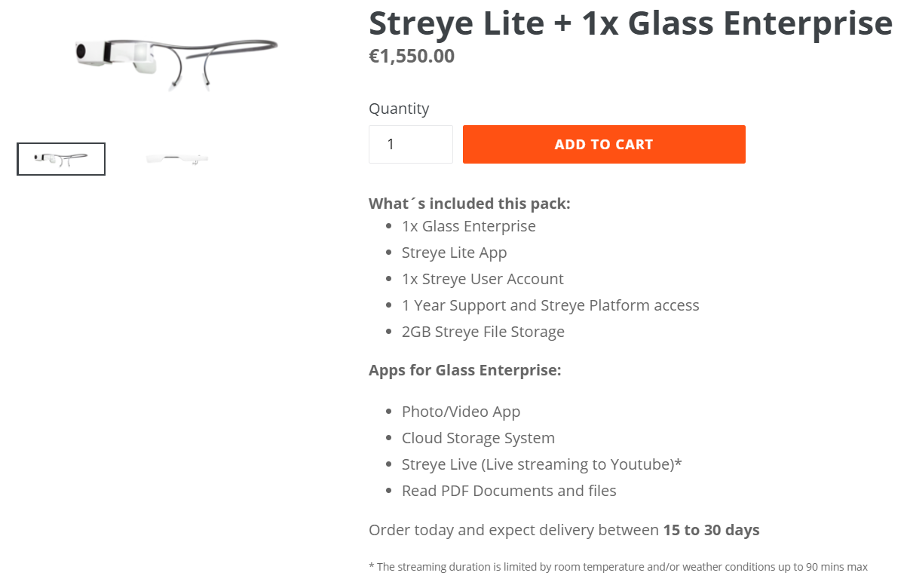Viewport: 907px width, 588px height.
Task: Click the ADD TO CART button
Action: point(604,144)
